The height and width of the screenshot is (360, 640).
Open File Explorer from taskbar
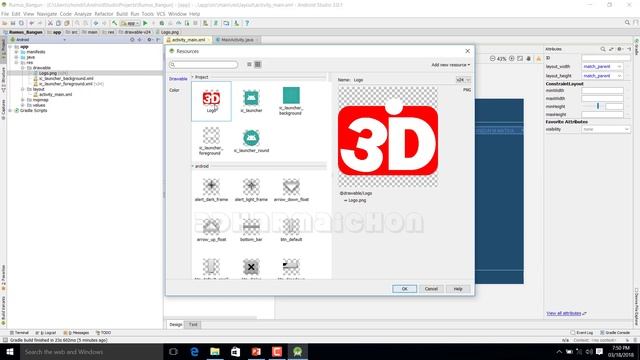click(x=215, y=351)
